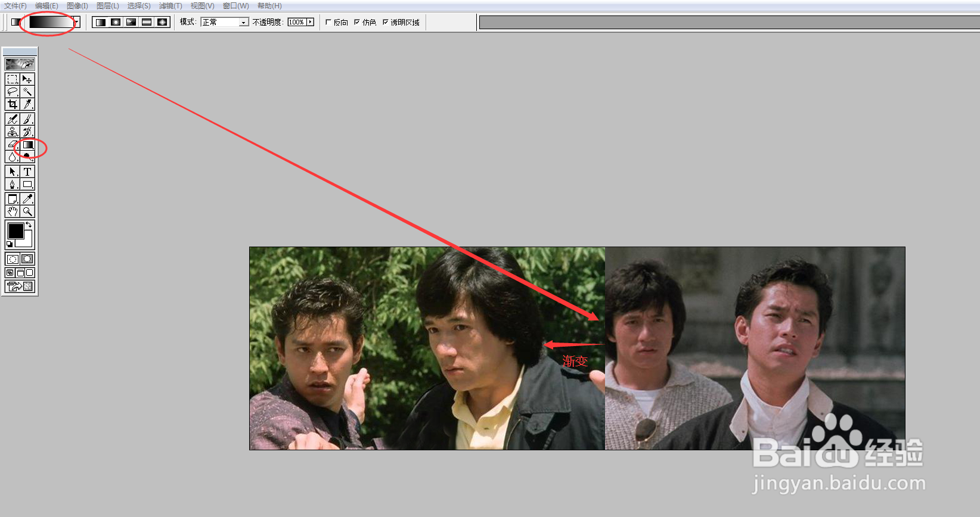
Task: Select the Slice tool
Action: tap(27, 104)
